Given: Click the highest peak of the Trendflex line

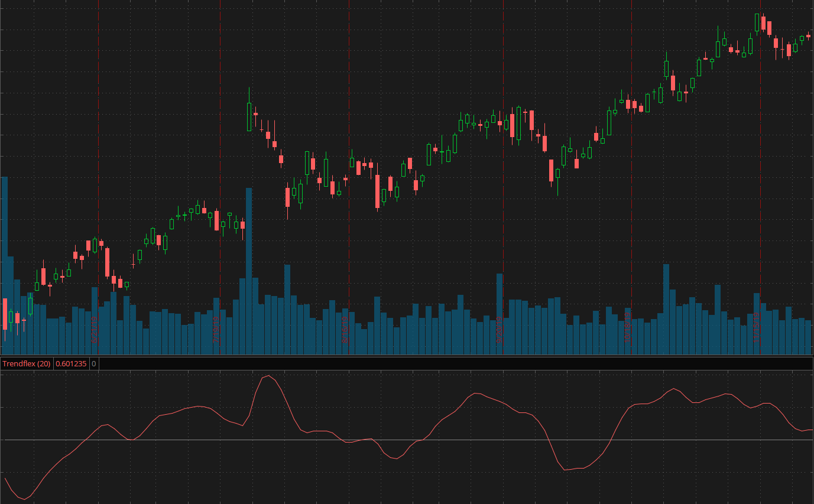Looking at the screenshot, I should (268, 375).
